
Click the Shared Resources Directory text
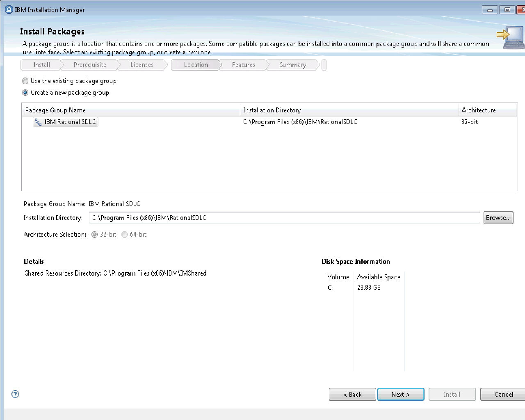click(116, 273)
